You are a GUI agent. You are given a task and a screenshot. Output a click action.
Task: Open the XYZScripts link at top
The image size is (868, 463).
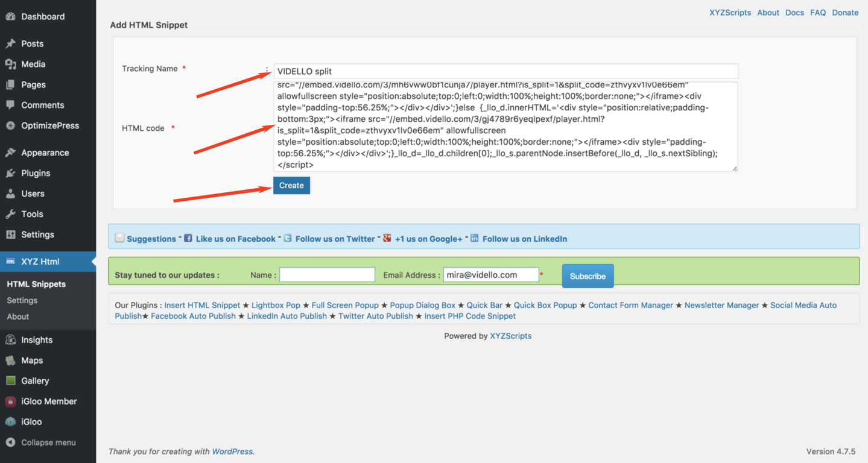730,13
